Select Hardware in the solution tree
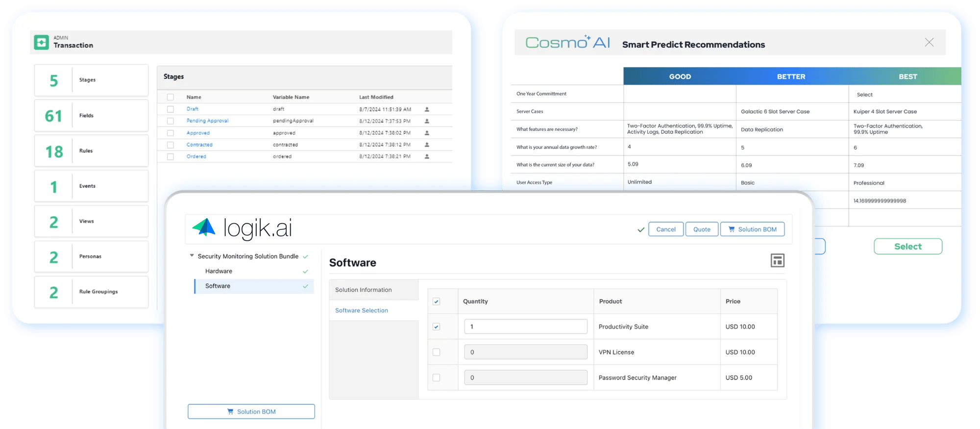980x429 pixels. point(219,271)
